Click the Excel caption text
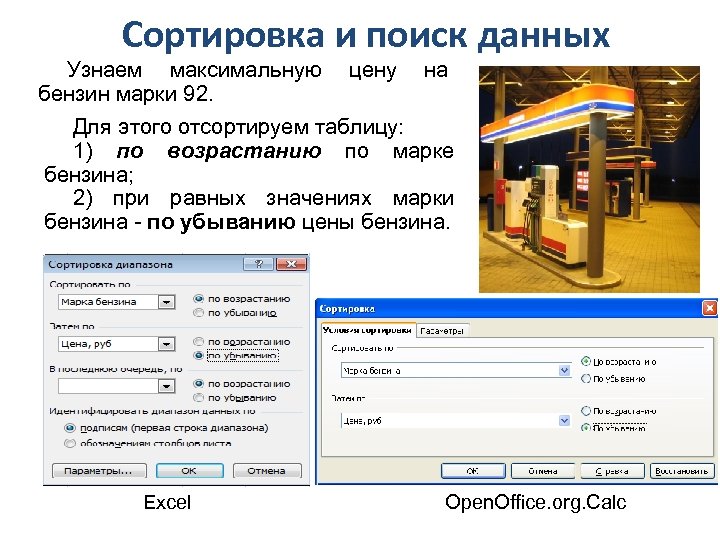Image resolution: width=720 pixels, height=540 pixels. [167, 502]
